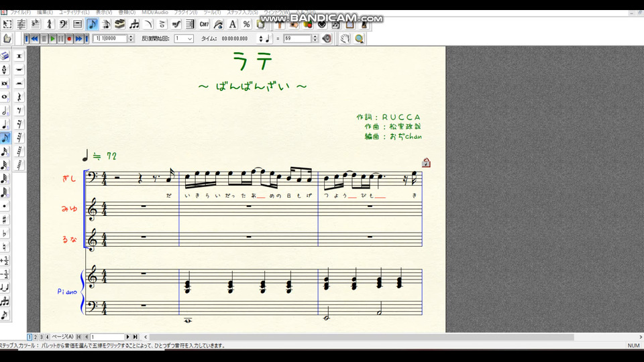
Task: Open the Plug-ins menu
Action: (x=186, y=12)
